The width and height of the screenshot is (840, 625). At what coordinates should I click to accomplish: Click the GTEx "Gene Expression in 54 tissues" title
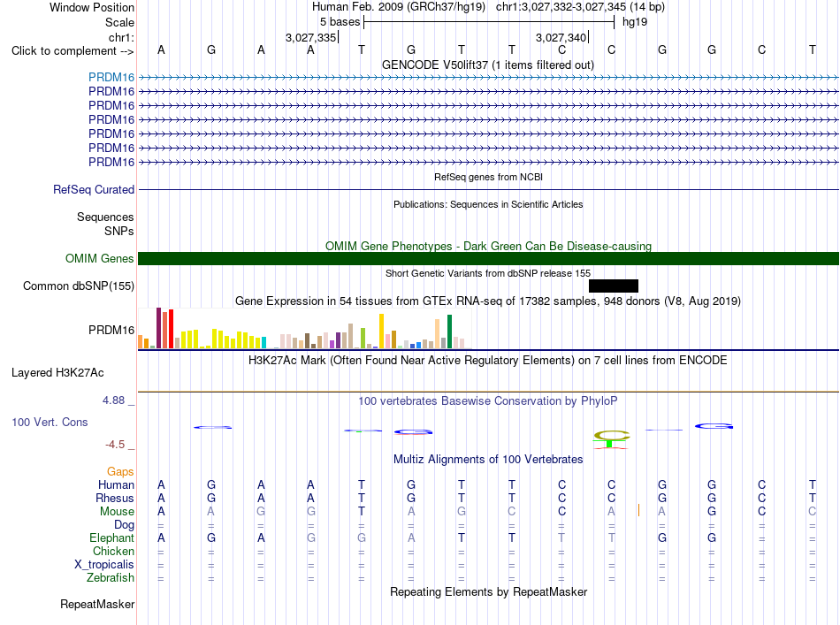pyautogui.click(x=488, y=301)
